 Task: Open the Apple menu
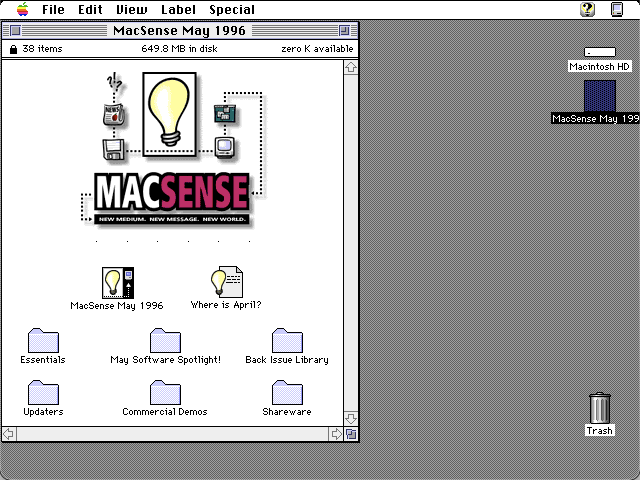(x=22, y=9)
